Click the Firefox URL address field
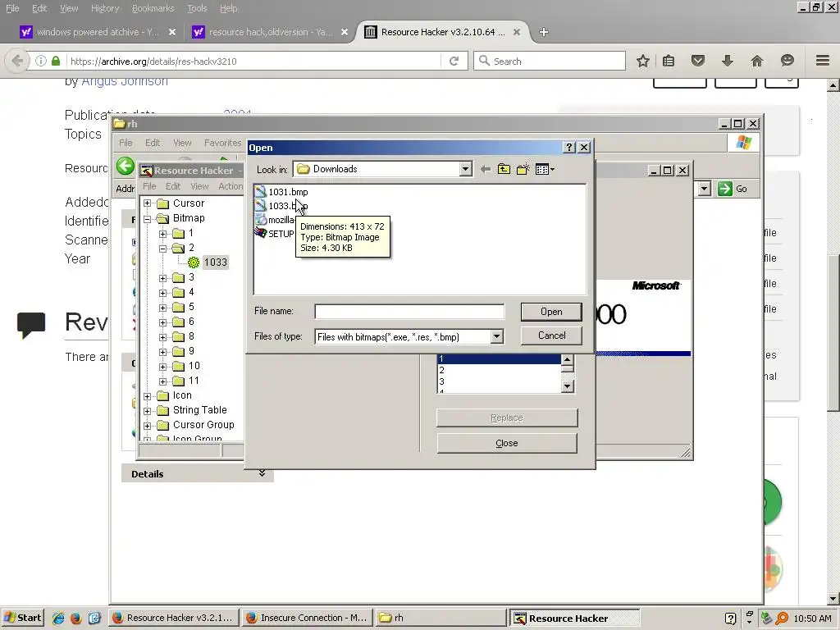Screen dimensions: 840x630 pyautogui.click(x=254, y=61)
